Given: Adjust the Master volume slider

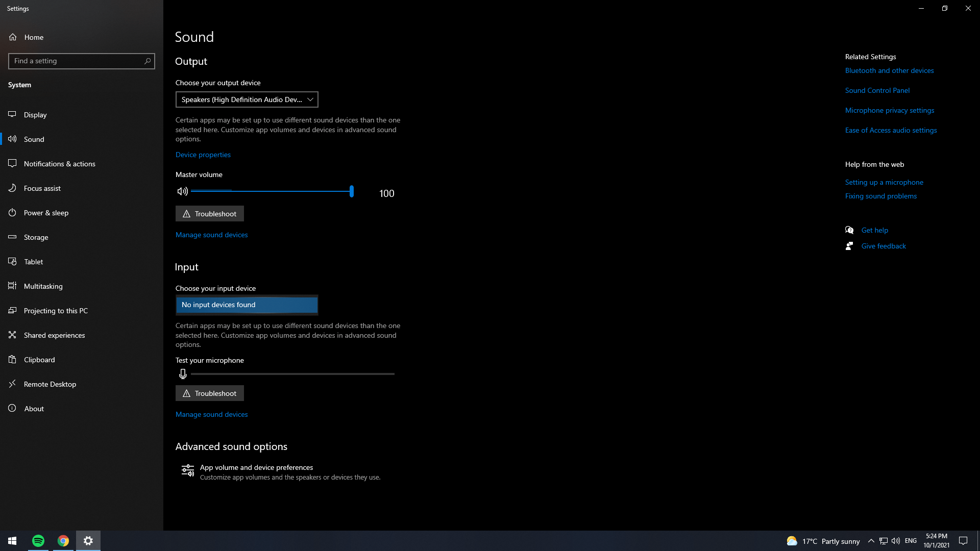Looking at the screenshot, I should 351,191.
